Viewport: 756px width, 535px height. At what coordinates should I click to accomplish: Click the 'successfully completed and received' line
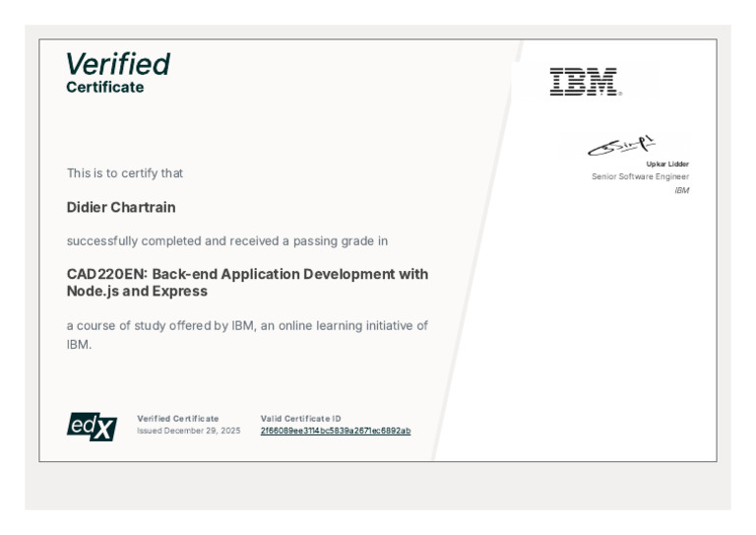(x=227, y=240)
